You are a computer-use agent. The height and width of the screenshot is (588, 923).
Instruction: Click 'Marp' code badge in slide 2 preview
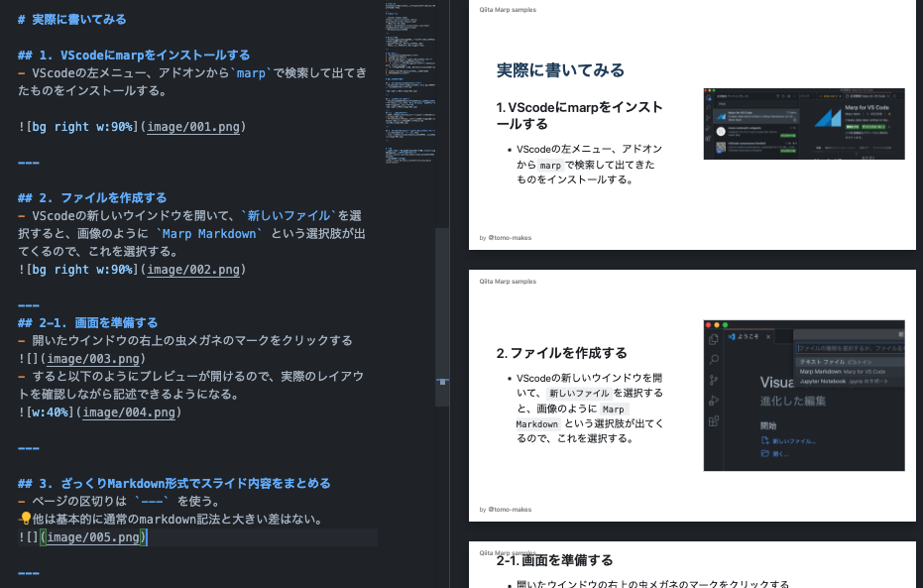(x=614, y=410)
